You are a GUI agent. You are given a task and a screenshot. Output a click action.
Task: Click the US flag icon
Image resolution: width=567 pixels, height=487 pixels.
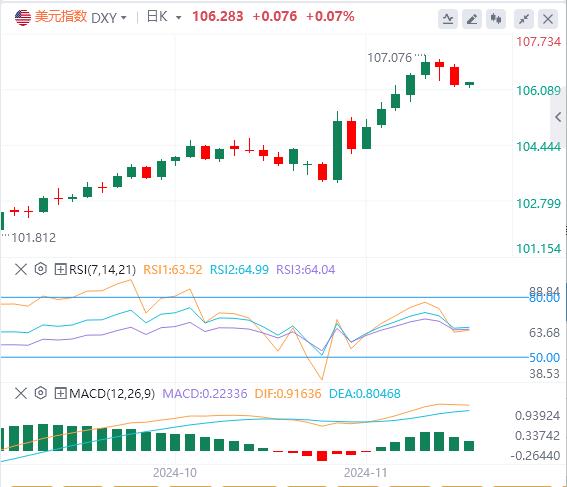tap(23, 17)
